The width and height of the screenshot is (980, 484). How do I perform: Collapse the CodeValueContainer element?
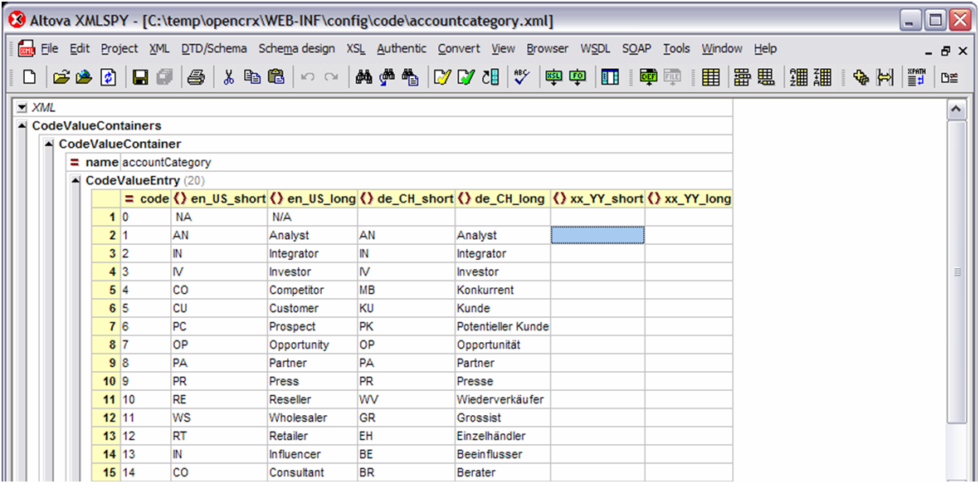pyautogui.click(x=50, y=144)
